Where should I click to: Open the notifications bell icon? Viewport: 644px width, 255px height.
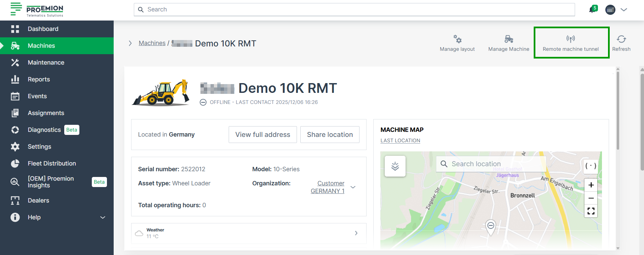click(592, 9)
